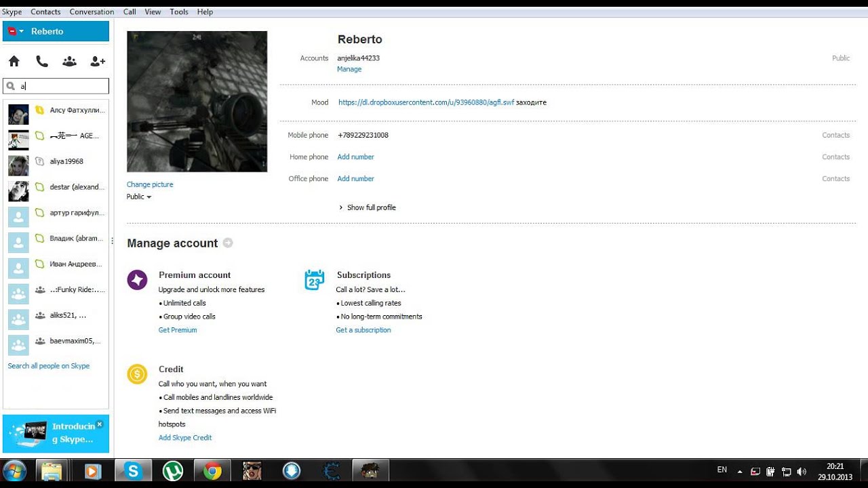Open Google Chrome from the taskbar
868x488 pixels.
click(212, 470)
